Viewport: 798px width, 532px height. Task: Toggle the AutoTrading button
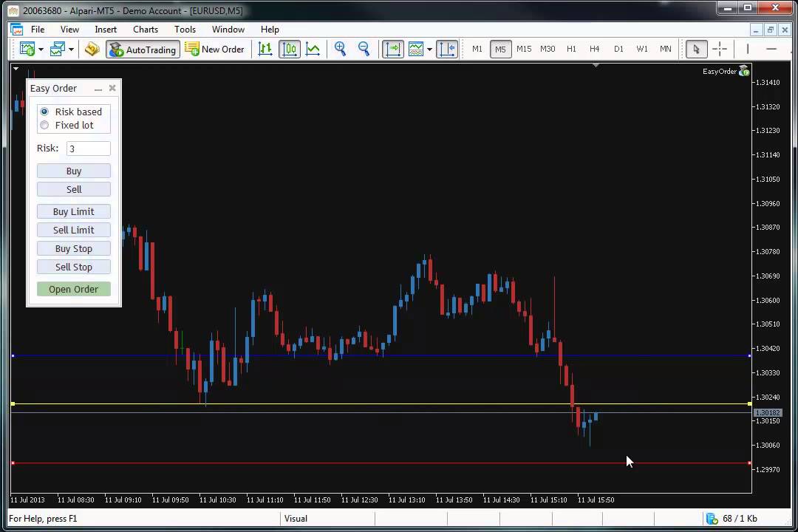pos(143,50)
